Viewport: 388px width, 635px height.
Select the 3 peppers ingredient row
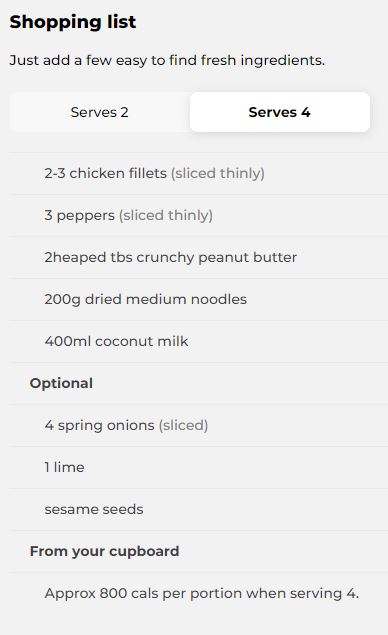pos(198,215)
